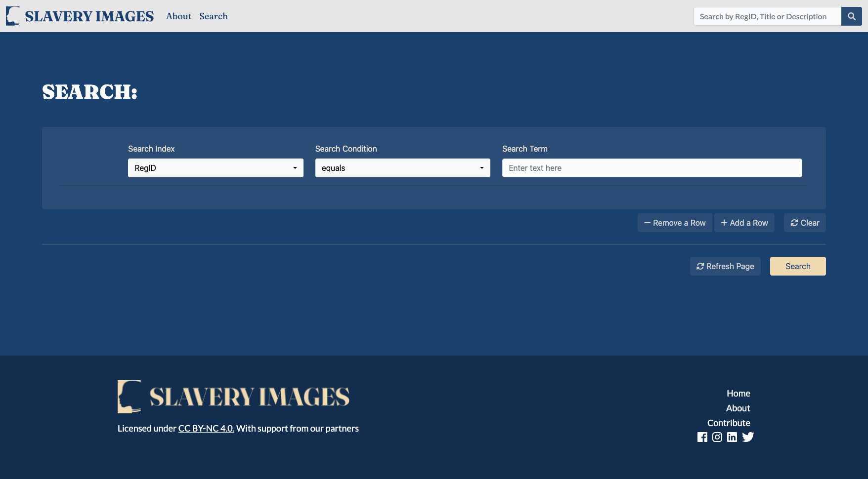Expand the Search Index RegID dropdown

(216, 168)
